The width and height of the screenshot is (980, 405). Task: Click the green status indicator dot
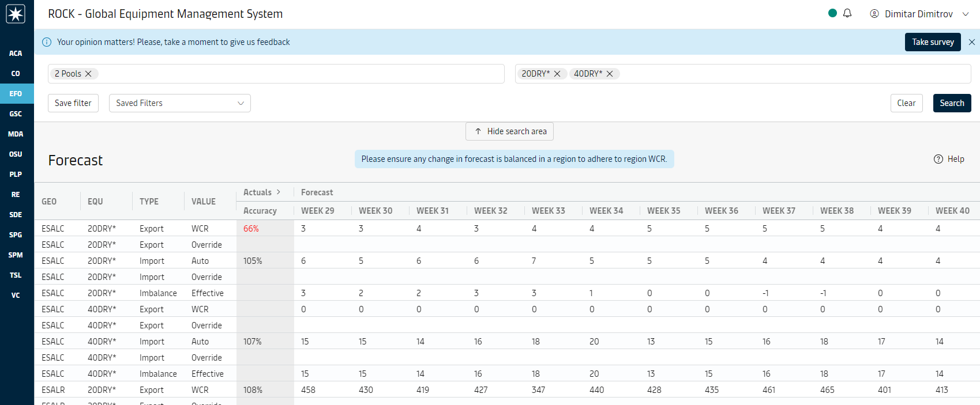[x=832, y=13]
